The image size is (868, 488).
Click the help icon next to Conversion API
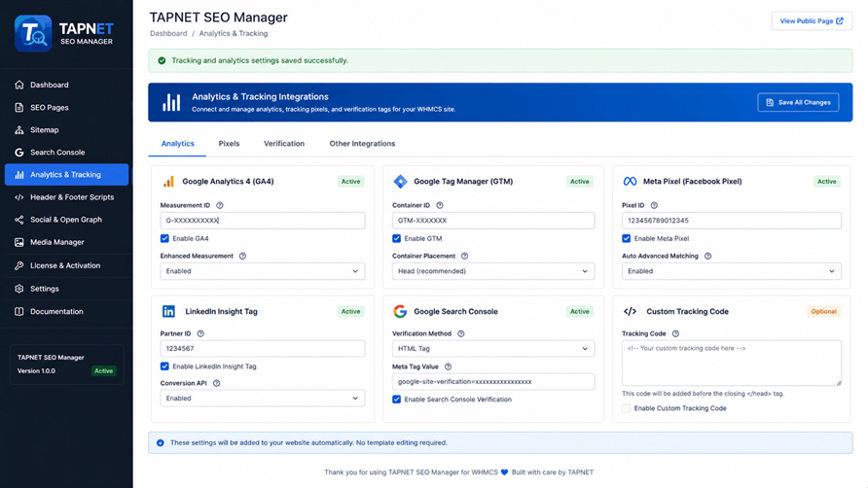coord(216,383)
